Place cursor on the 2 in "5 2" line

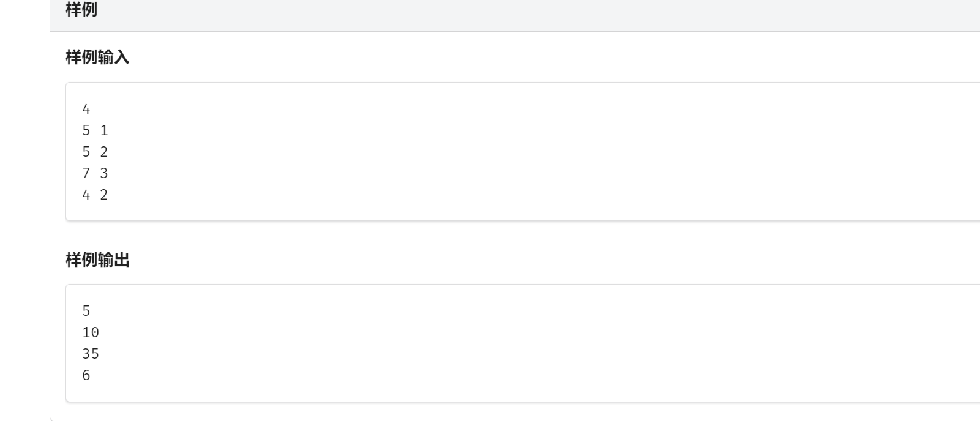click(104, 152)
